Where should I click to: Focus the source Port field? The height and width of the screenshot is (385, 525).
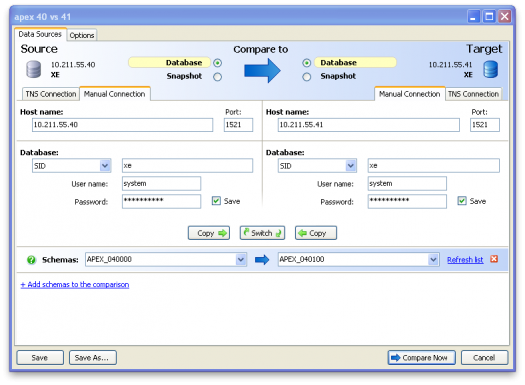(x=238, y=125)
